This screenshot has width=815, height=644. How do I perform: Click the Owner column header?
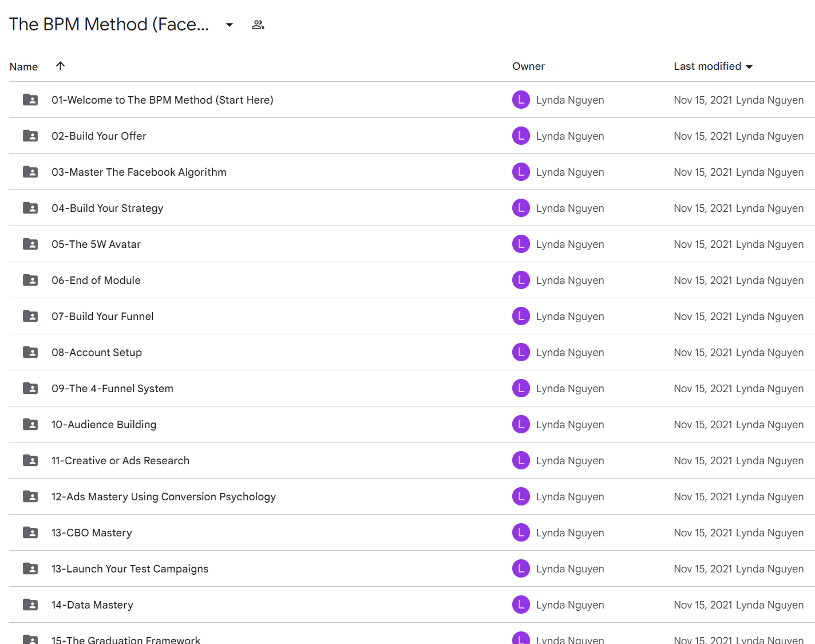click(528, 66)
